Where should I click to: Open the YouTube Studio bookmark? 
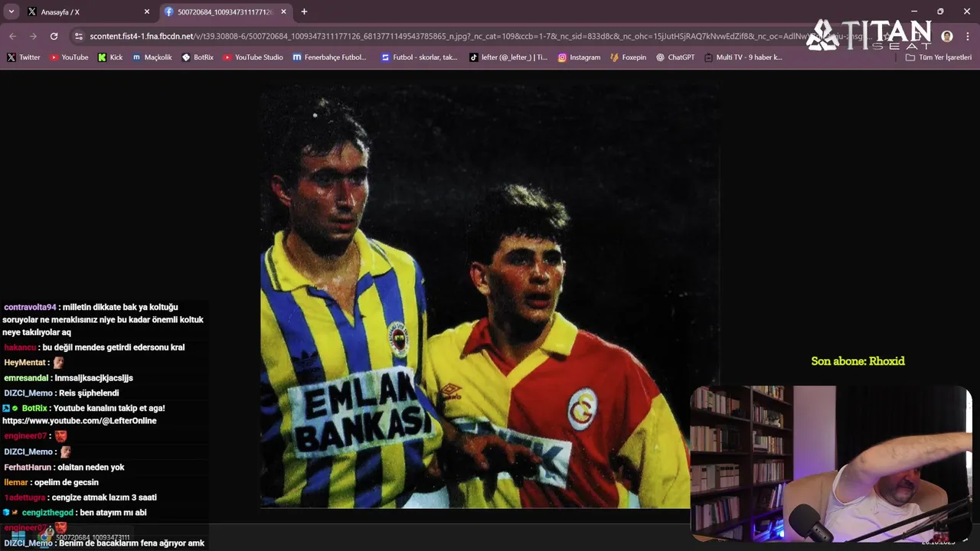(x=253, y=57)
